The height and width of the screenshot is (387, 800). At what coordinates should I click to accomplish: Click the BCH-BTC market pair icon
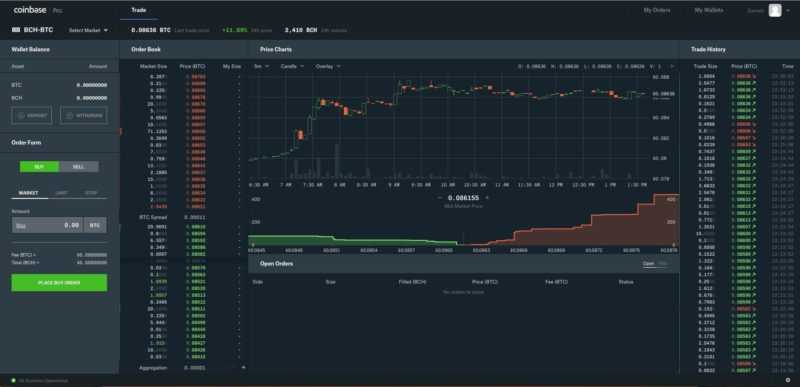tap(16, 30)
